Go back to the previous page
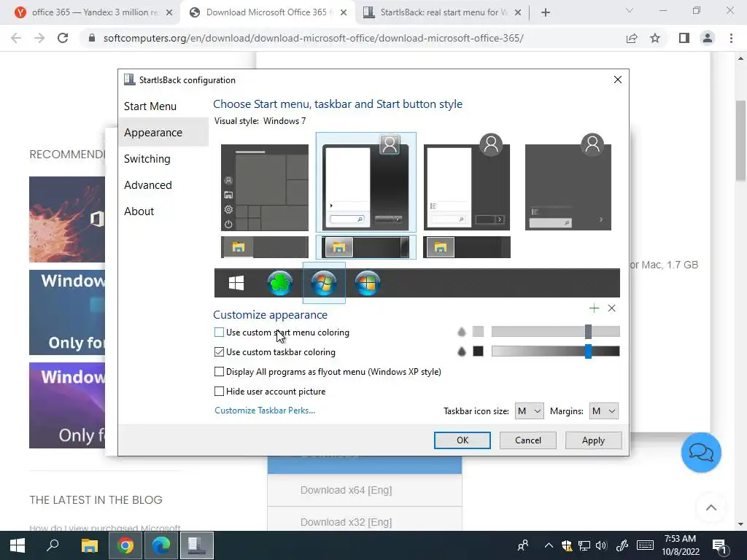 [16, 38]
